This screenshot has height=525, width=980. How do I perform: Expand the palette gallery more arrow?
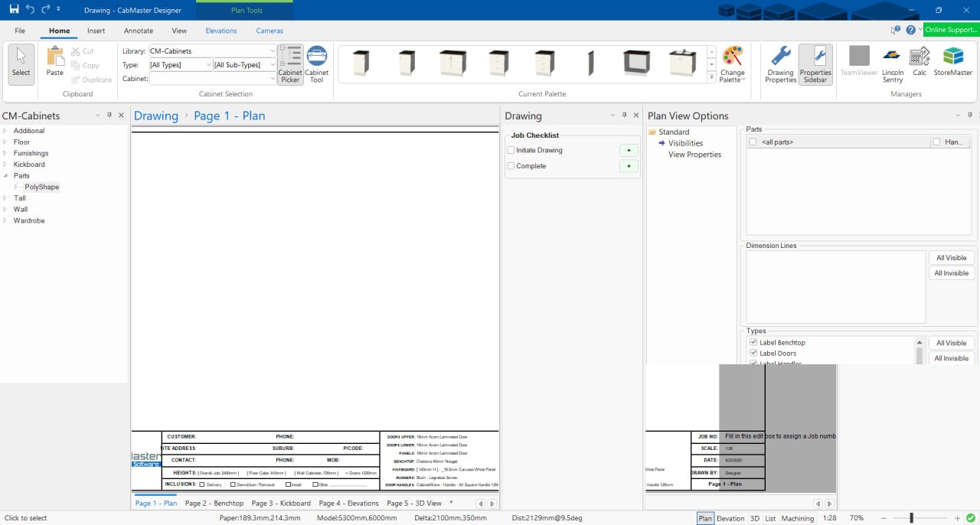tap(711, 79)
